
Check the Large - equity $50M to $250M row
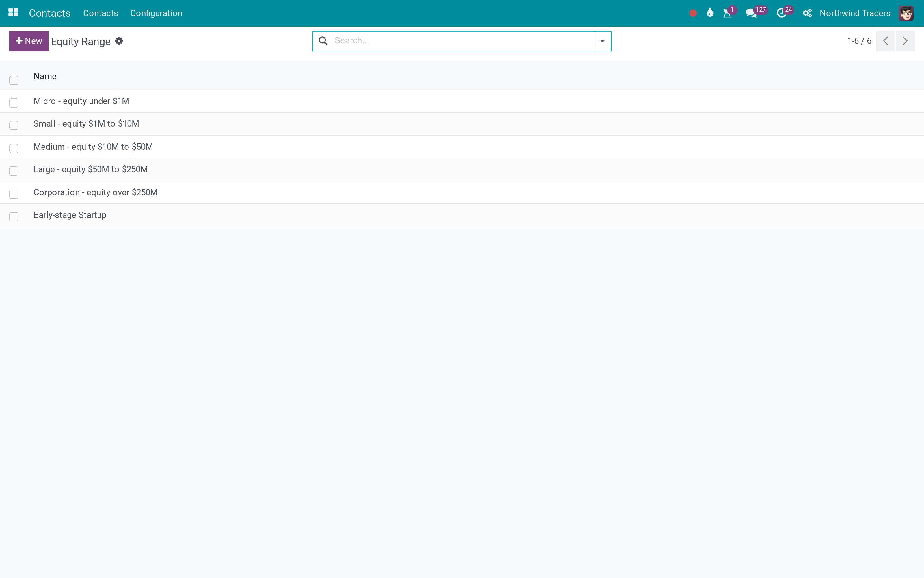[14, 171]
